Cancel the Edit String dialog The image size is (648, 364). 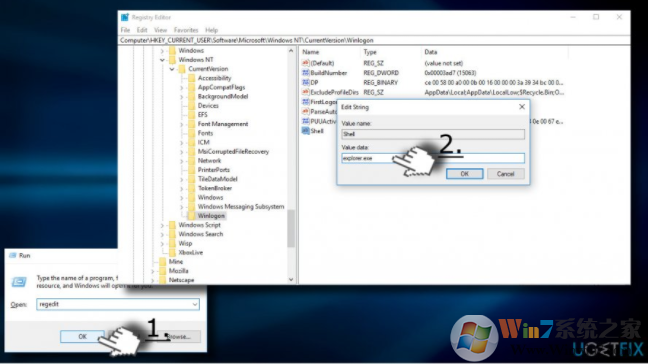505,174
